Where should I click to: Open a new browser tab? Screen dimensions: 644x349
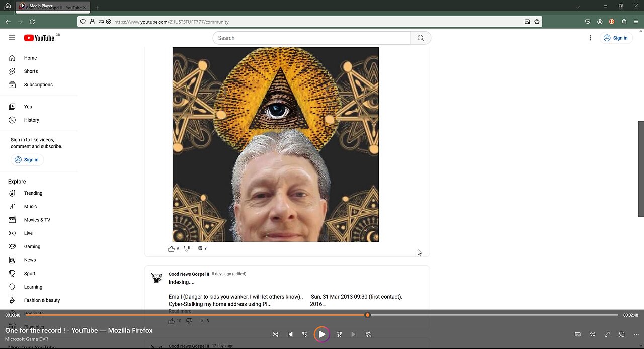(x=97, y=8)
